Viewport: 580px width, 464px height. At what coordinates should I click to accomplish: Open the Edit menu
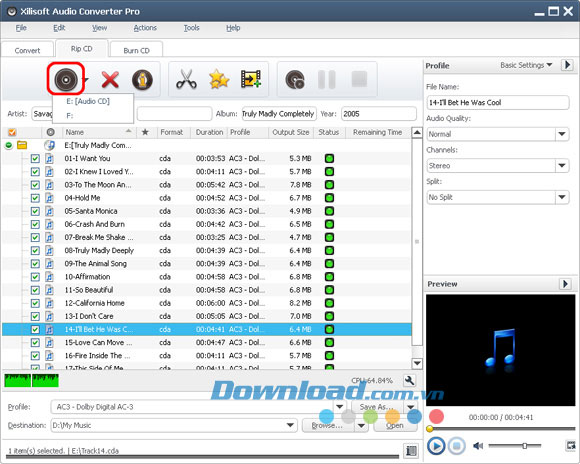(x=59, y=28)
